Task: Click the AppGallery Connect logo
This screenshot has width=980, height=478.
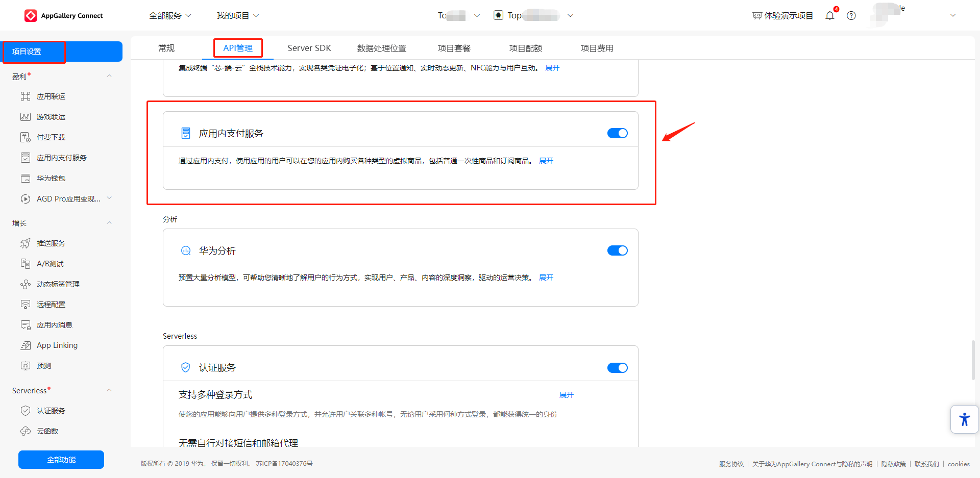Action: point(64,16)
